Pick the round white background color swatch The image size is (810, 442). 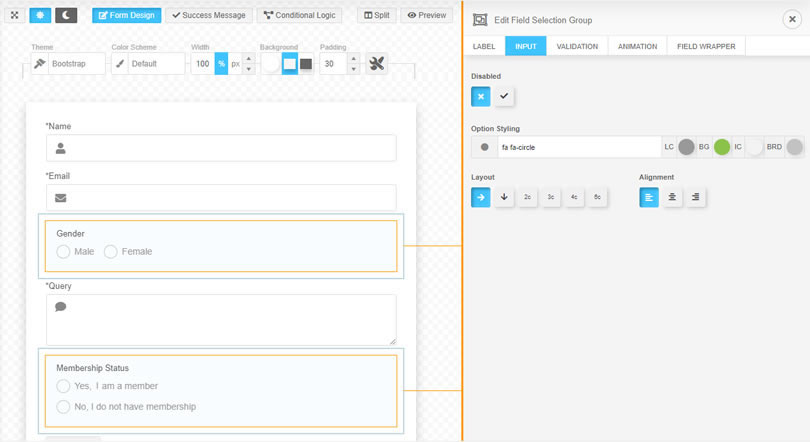coord(271,64)
